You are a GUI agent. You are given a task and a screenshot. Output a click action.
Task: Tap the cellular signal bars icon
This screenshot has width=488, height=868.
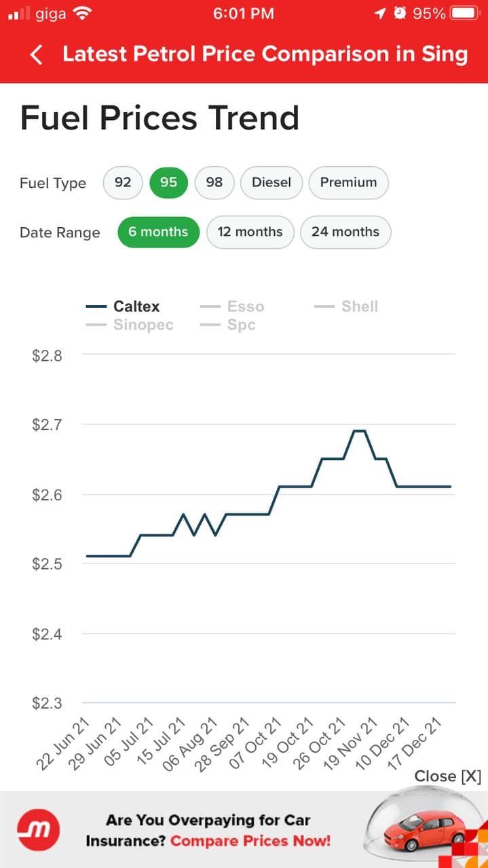[19, 13]
